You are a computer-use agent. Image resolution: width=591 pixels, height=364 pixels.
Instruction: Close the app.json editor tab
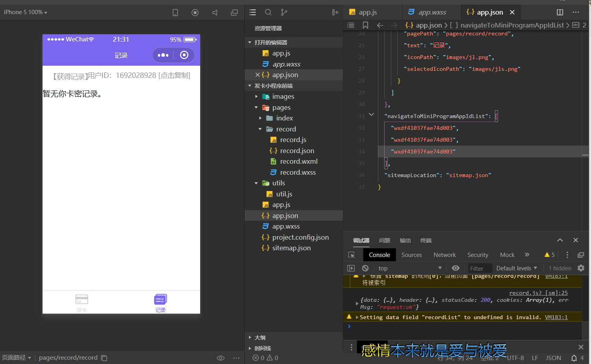[512, 12]
